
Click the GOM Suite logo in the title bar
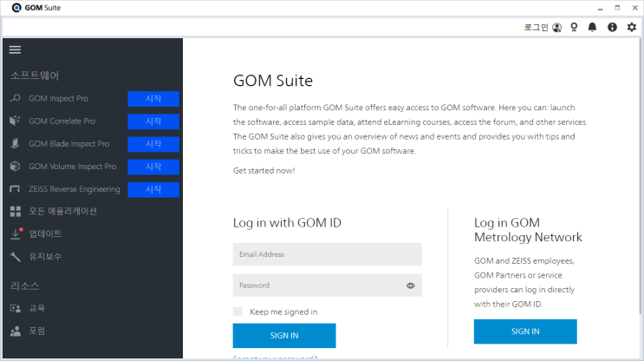[x=16, y=8]
